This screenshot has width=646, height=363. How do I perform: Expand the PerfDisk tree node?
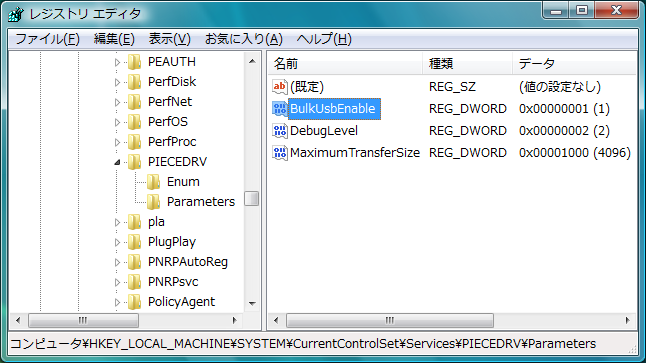117,82
